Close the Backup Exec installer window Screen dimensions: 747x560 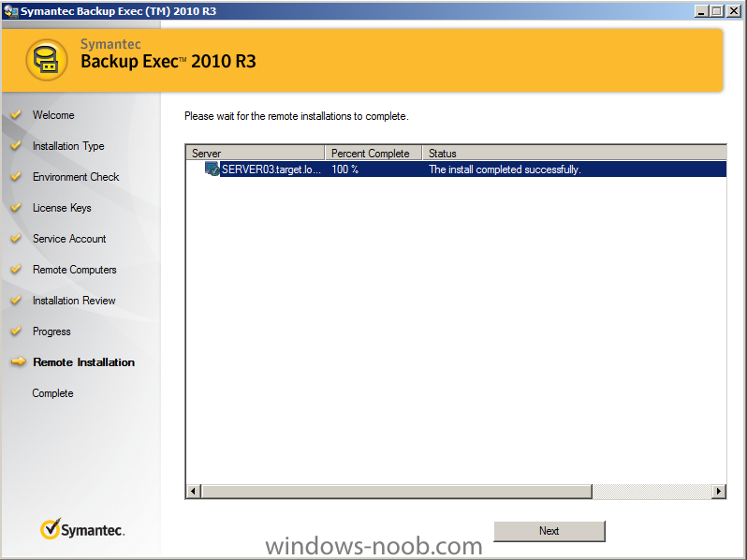click(x=734, y=11)
